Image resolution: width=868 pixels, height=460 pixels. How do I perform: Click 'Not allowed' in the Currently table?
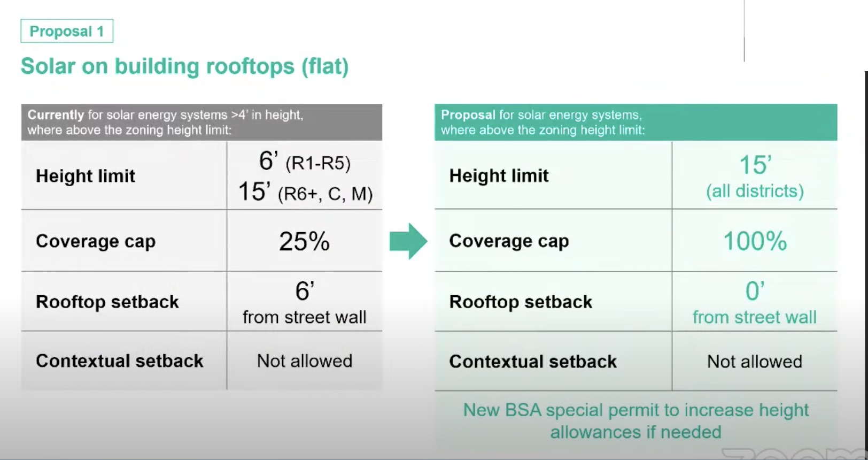[305, 361]
